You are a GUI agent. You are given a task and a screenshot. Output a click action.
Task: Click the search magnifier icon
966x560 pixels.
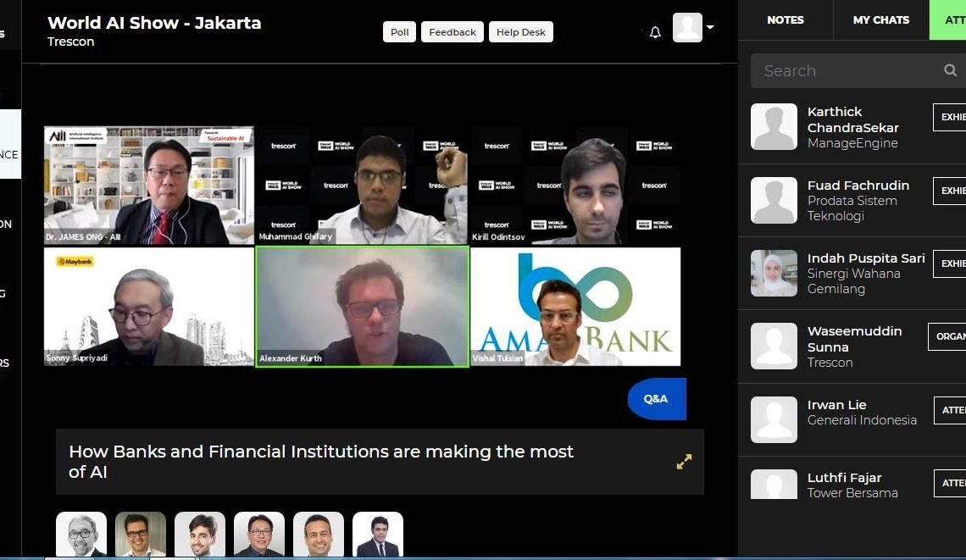(951, 70)
